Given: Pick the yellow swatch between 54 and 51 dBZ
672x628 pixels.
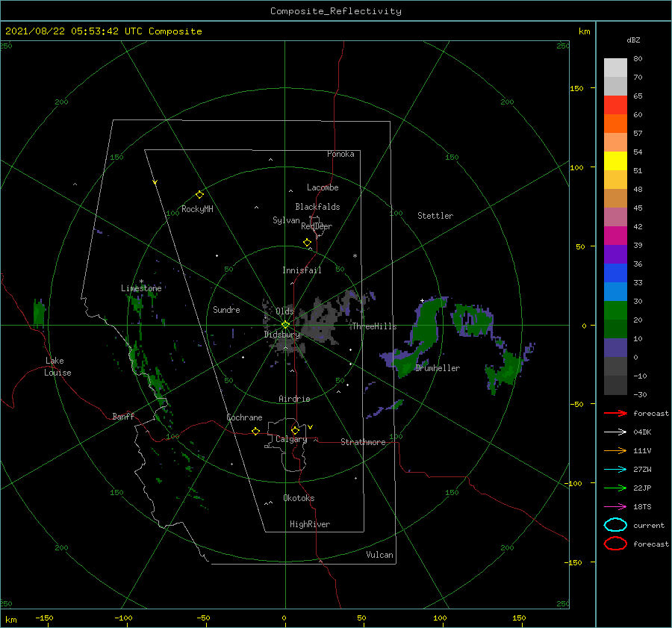Looking at the screenshot, I should click(x=615, y=161).
